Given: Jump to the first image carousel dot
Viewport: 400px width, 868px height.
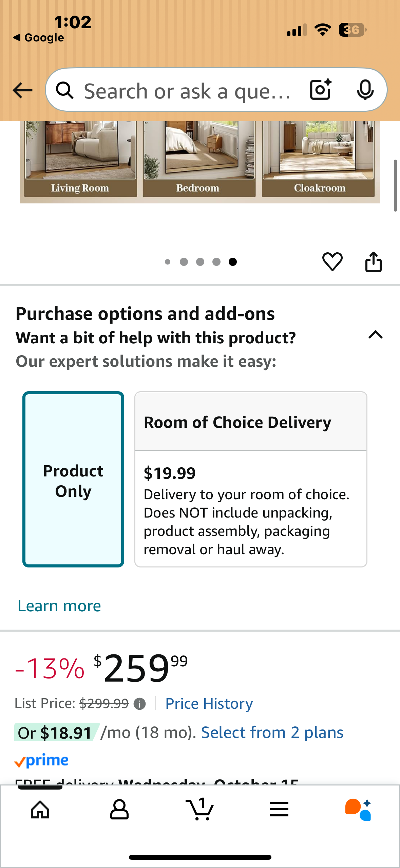Looking at the screenshot, I should (168, 262).
